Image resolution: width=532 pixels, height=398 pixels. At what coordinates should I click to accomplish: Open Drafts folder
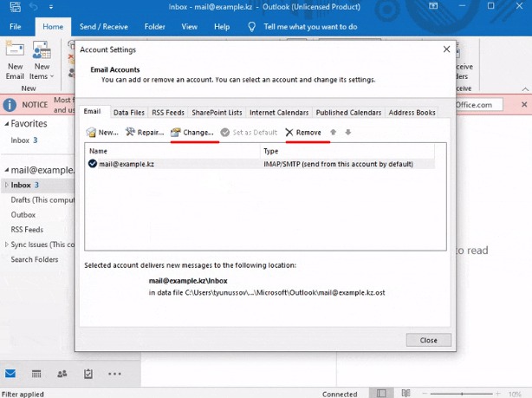[x=42, y=200]
